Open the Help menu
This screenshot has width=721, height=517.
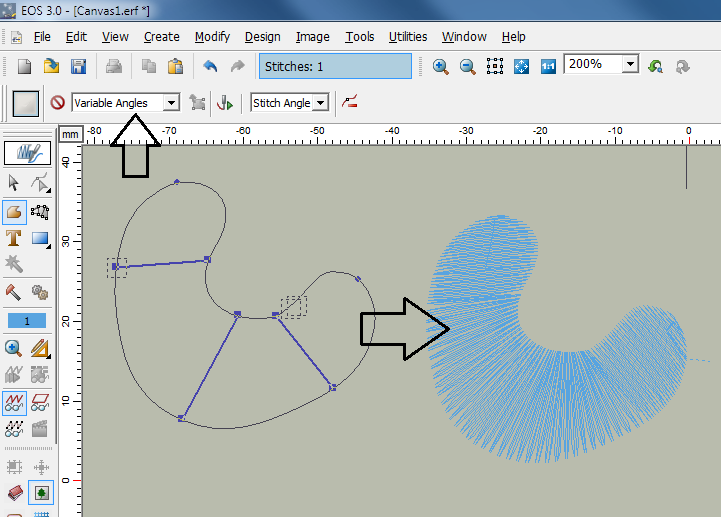pyautogui.click(x=513, y=37)
